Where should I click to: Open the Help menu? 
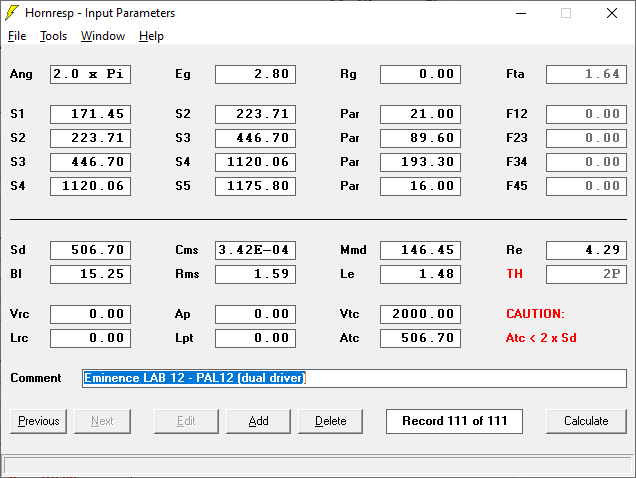click(x=151, y=36)
